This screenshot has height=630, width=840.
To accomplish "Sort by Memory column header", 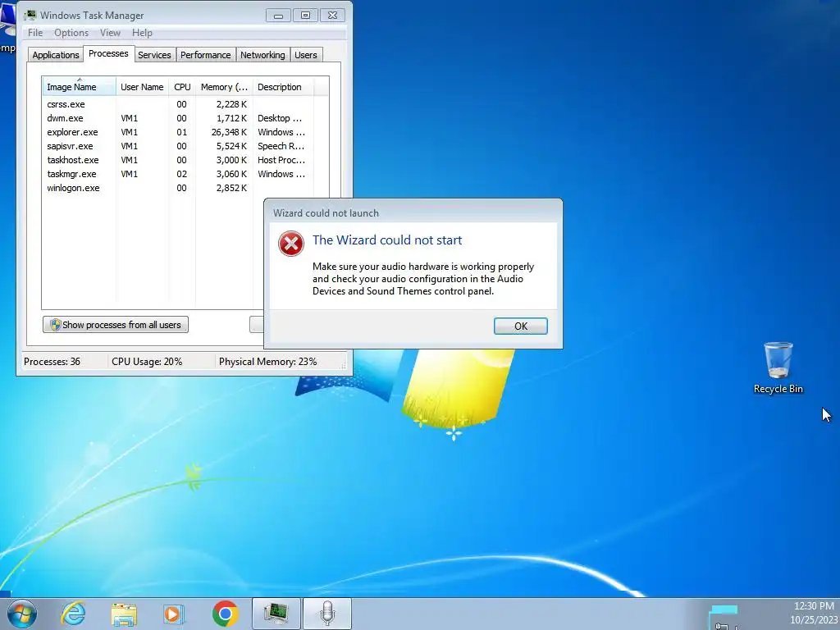I will [x=224, y=87].
